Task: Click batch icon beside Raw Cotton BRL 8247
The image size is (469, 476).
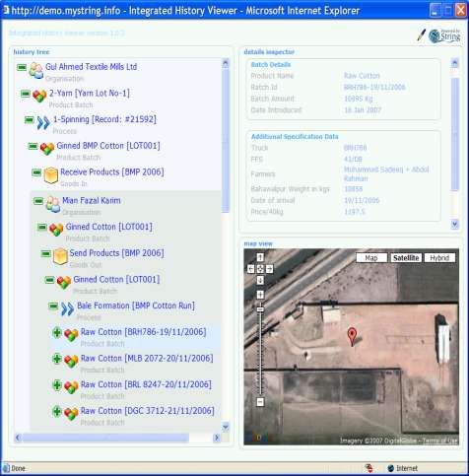Action: (71, 387)
